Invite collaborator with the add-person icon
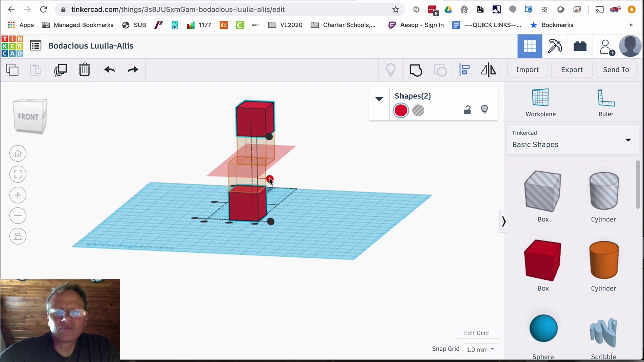The width and height of the screenshot is (644, 362). point(606,47)
